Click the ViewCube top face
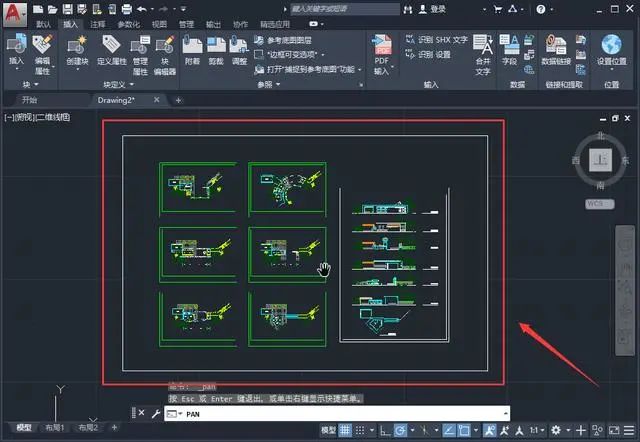This screenshot has width=640, height=442. (600, 160)
